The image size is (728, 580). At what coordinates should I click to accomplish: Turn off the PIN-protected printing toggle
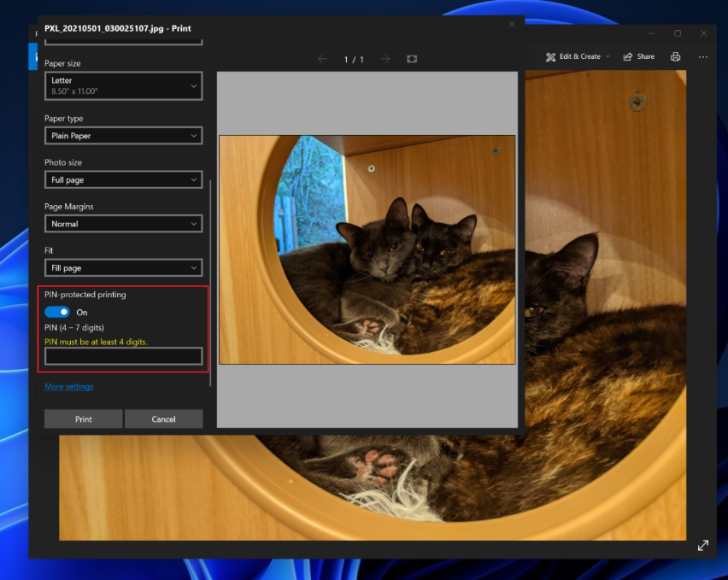(57, 312)
